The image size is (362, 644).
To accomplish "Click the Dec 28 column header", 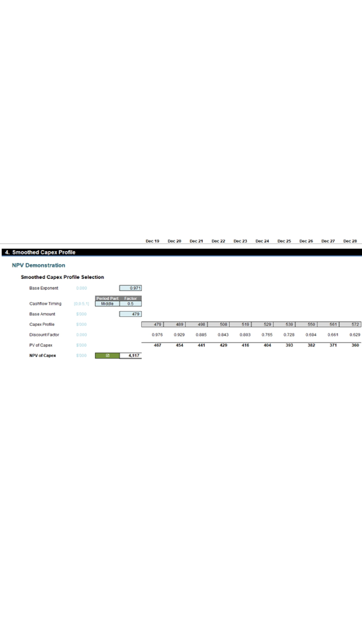I will coord(350,241).
